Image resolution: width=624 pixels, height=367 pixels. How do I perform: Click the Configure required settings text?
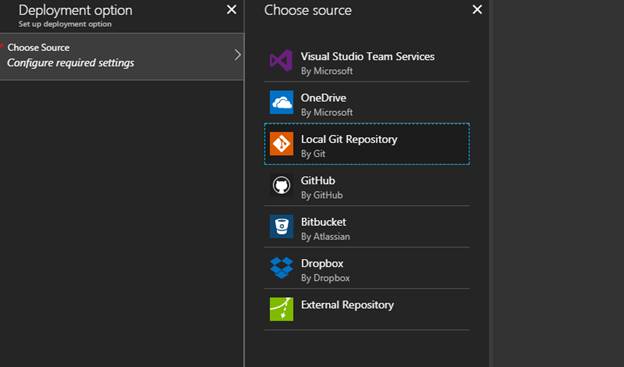click(70, 63)
